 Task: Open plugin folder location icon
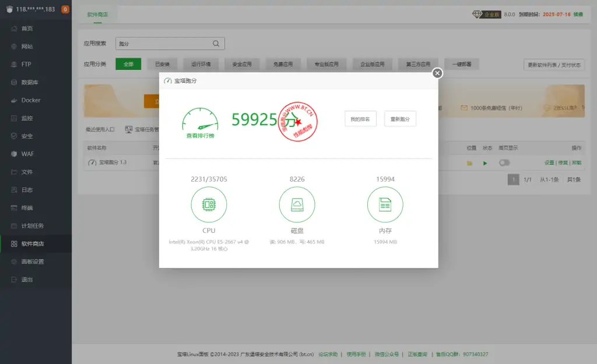coord(469,163)
